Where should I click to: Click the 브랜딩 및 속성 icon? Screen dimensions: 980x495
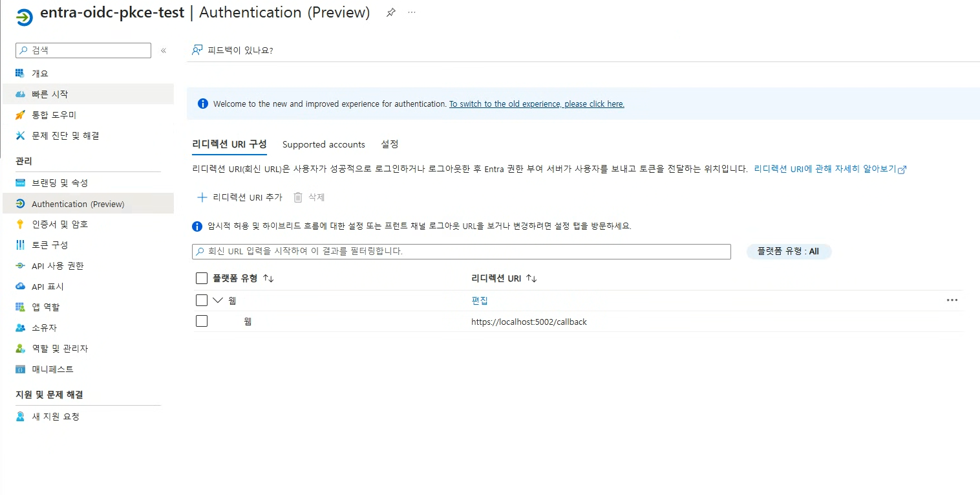[20, 183]
